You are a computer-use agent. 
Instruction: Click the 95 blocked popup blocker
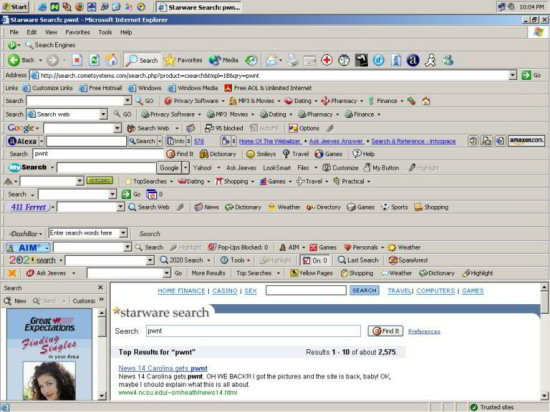point(224,128)
